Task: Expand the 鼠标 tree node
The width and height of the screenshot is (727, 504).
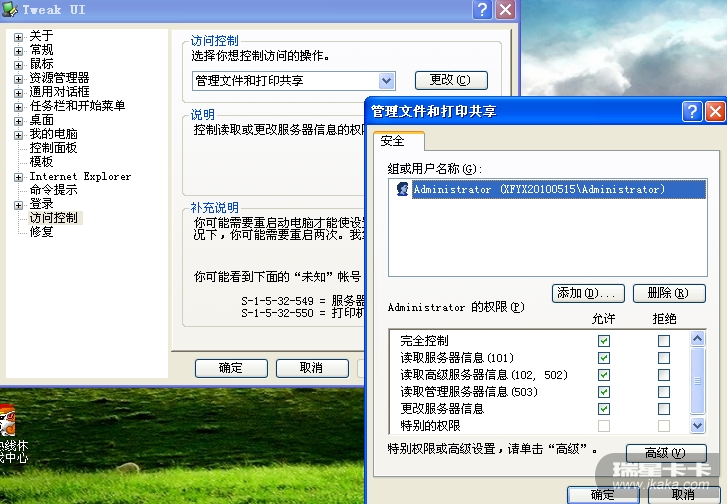Action: [18, 65]
